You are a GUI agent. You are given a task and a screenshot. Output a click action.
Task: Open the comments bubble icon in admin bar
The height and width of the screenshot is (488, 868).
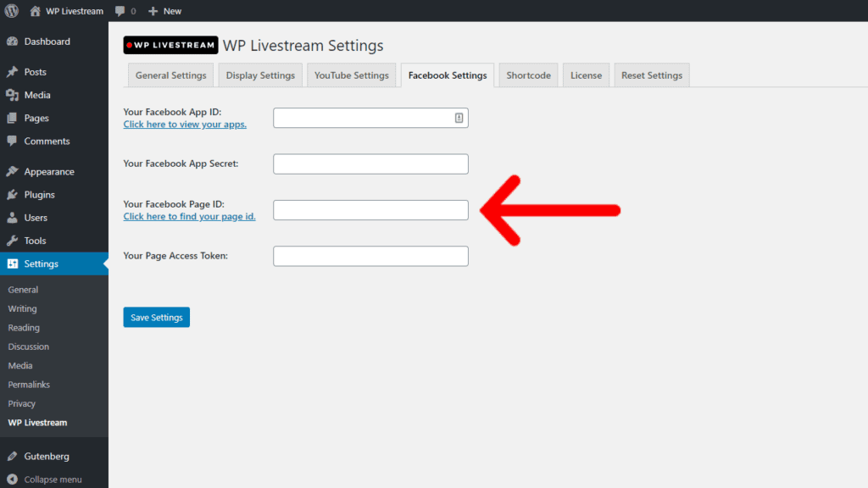[120, 11]
